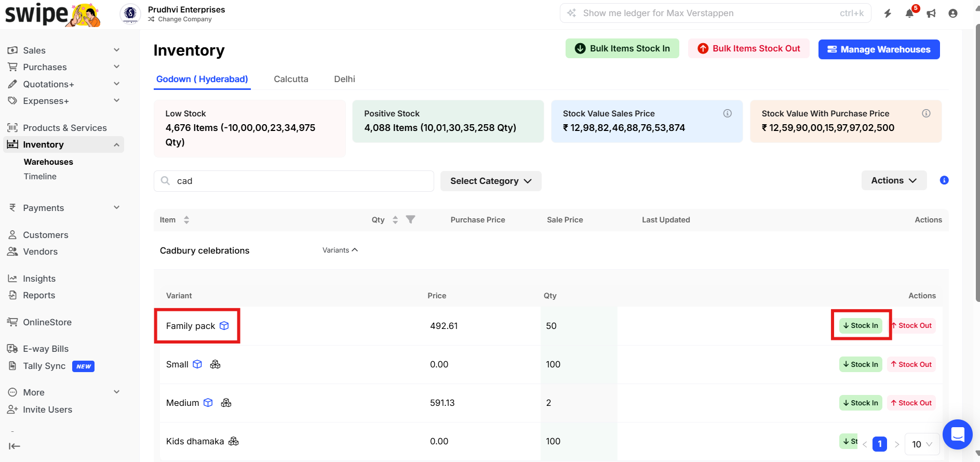Click the lightning bolt quick actions icon
Screen dimensions: 980x462
(888, 14)
